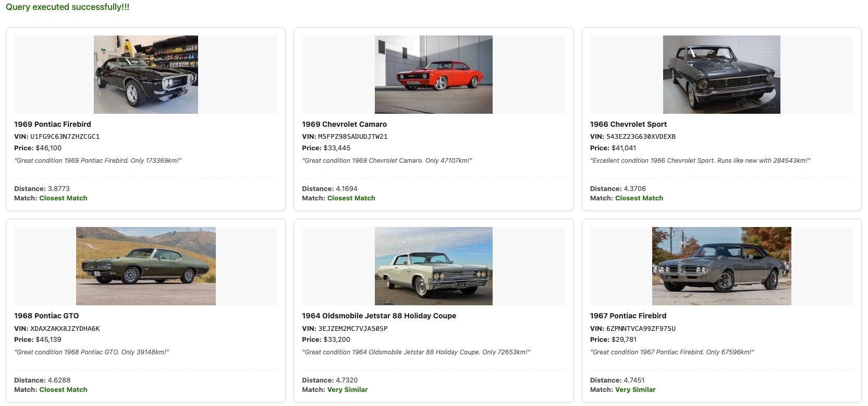Select VIN 3EJZEM2MC7VJA50SP
This screenshot has height=406, width=868.
[x=353, y=329]
